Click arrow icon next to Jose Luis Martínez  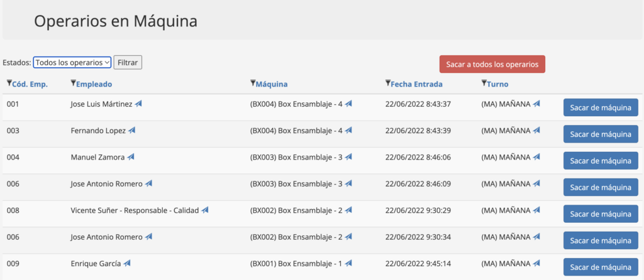(138, 104)
